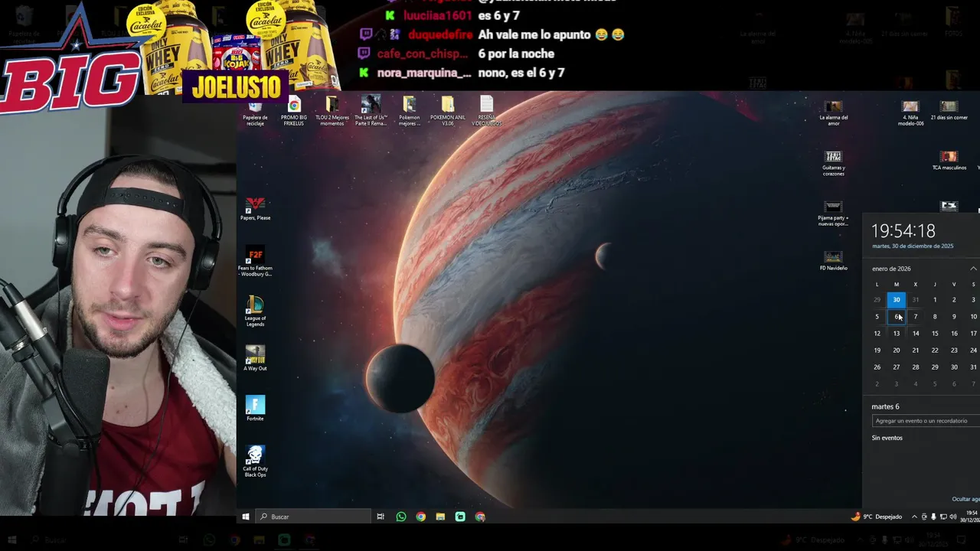Go to previous month with up arrow

pyautogui.click(x=973, y=269)
